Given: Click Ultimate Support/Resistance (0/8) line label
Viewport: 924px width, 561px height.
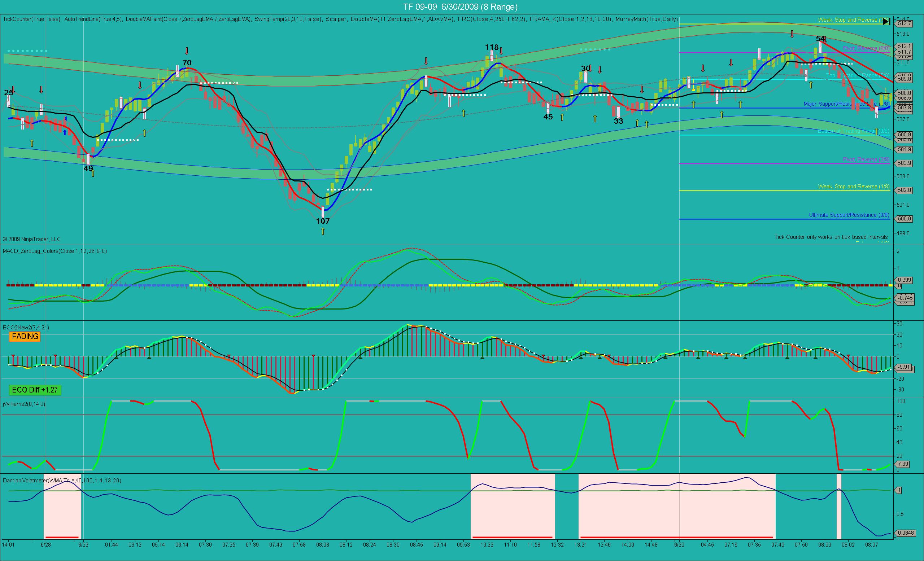Looking at the screenshot, I should pyautogui.click(x=849, y=215).
